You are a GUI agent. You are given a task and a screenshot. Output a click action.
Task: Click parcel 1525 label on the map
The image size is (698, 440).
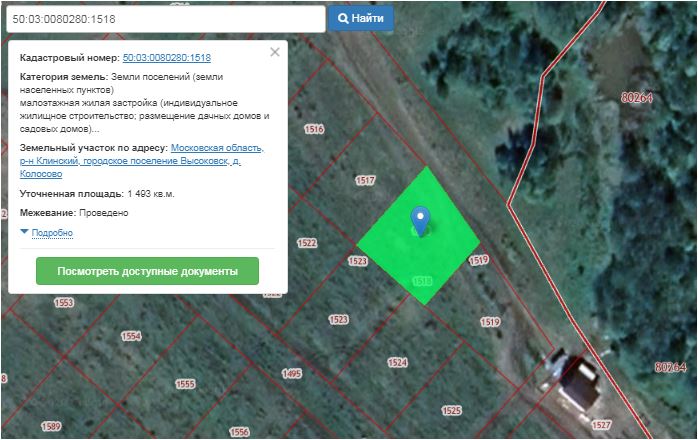pos(451,410)
